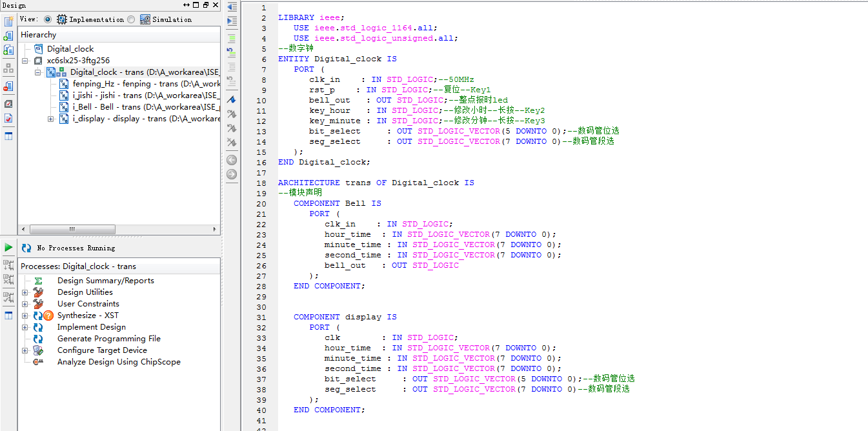Expand the i_display hierarchy node

[51, 119]
